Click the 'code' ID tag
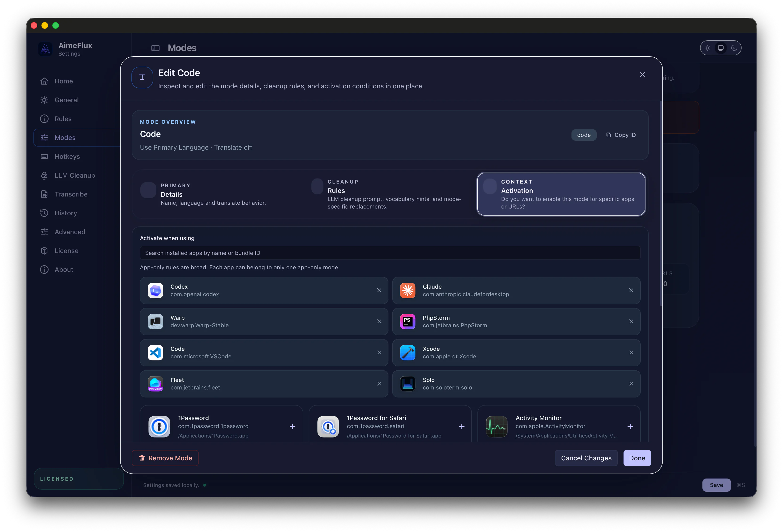The image size is (783, 532). tap(584, 135)
